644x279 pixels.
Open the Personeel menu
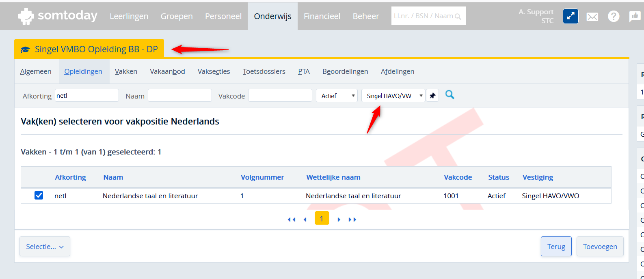(223, 16)
